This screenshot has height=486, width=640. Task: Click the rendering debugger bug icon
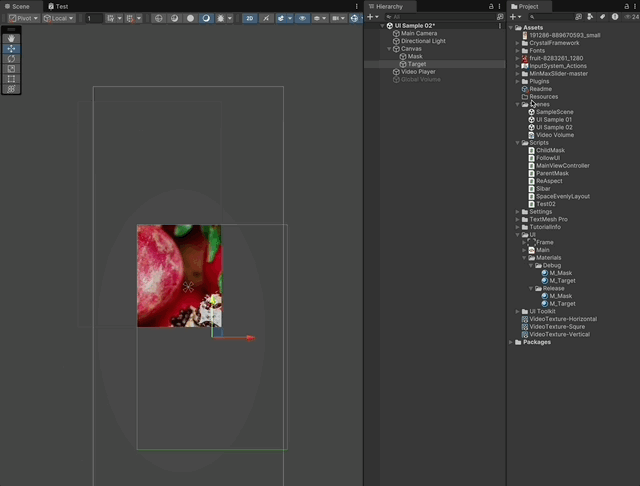[x=221, y=18]
